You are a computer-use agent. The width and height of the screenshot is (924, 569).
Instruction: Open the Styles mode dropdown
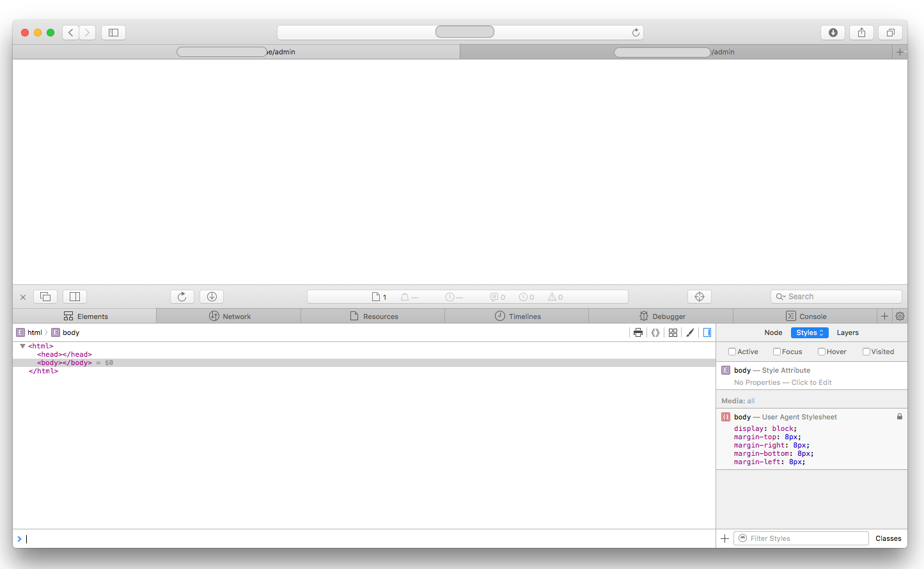click(x=810, y=332)
